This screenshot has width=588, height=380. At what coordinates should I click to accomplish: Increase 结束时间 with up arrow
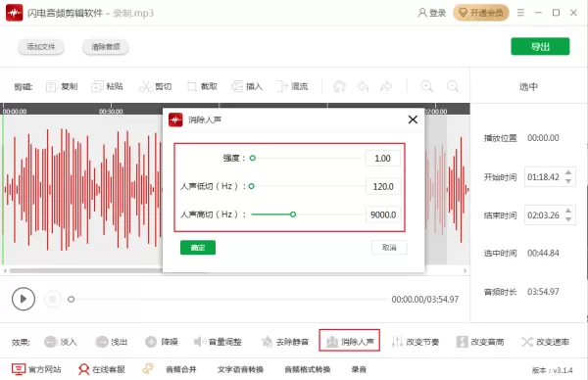click(568, 211)
